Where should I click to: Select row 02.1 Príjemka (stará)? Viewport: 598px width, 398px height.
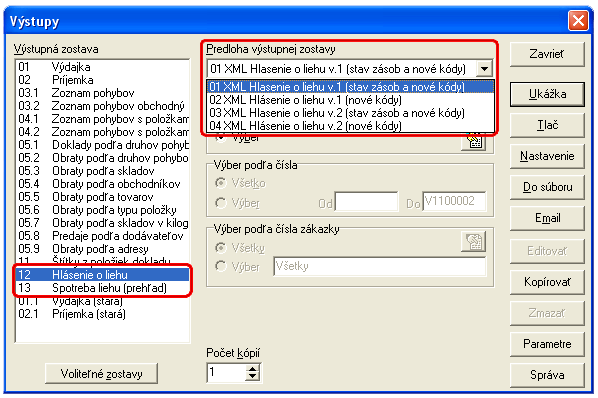(x=103, y=314)
